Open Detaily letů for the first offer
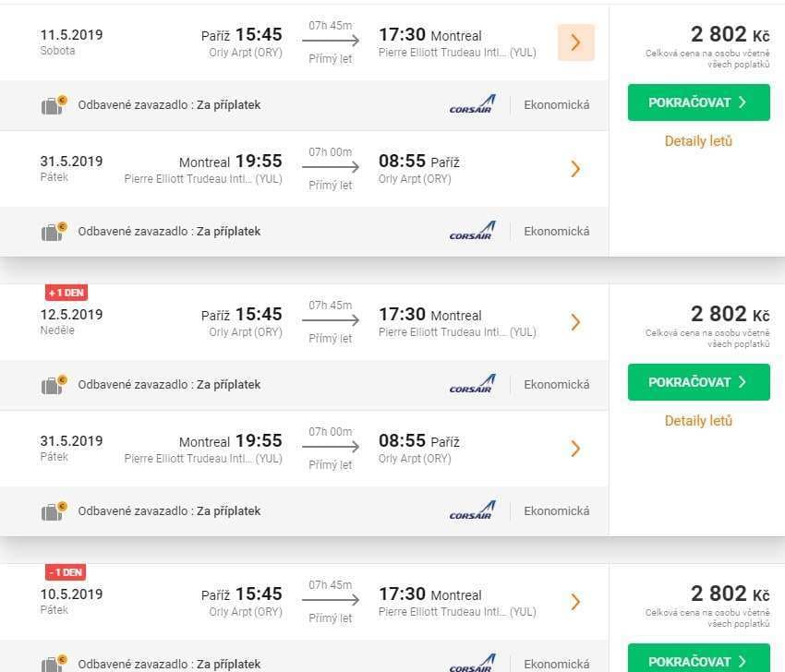The width and height of the screenshot is (785, 672). pos(698,141)
